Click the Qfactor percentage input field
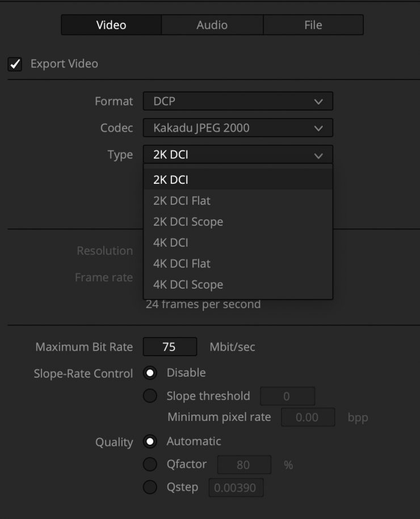420x519 pixels. pyautogui.click(x=243, y=465)
